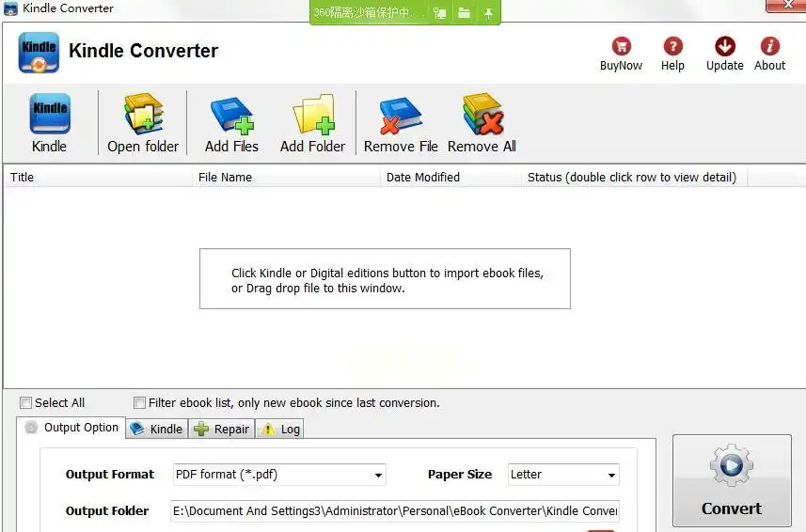Viewport: 806px width, 532px height.
Task: Open the output folder via Open folder
Action: (143, 123)
